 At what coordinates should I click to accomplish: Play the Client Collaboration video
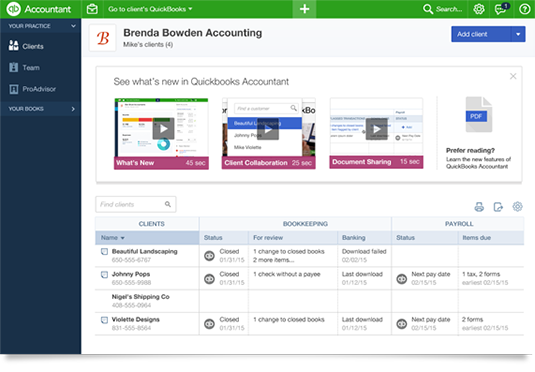tap(268, 129)
